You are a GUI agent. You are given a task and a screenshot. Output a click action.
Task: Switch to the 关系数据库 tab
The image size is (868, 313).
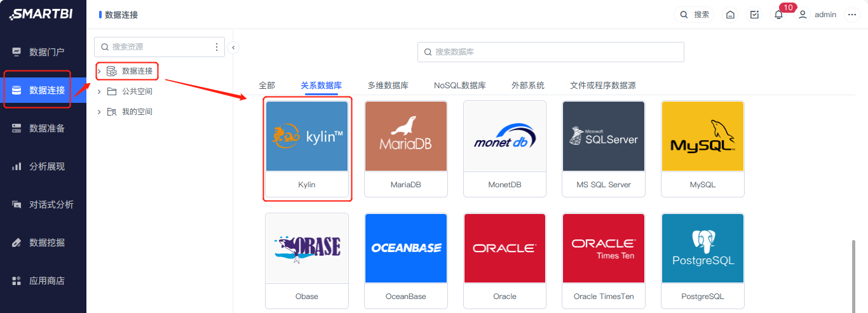(x=322, y=85)
